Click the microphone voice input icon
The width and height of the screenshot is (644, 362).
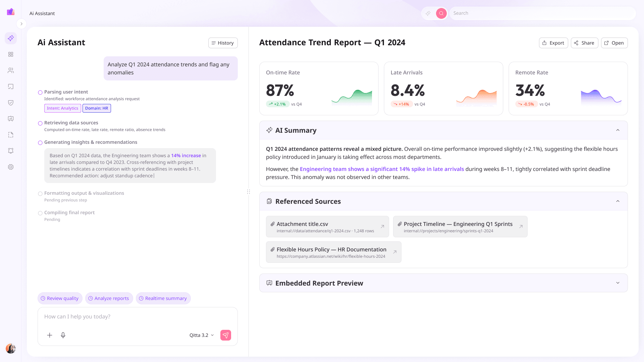63,335
